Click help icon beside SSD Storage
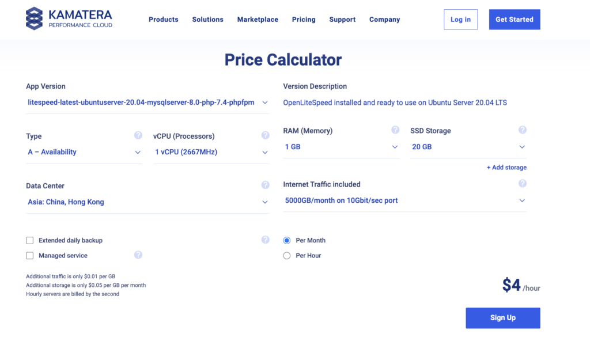This screenshot has width=590, height=364. click(x=522, y=130)
